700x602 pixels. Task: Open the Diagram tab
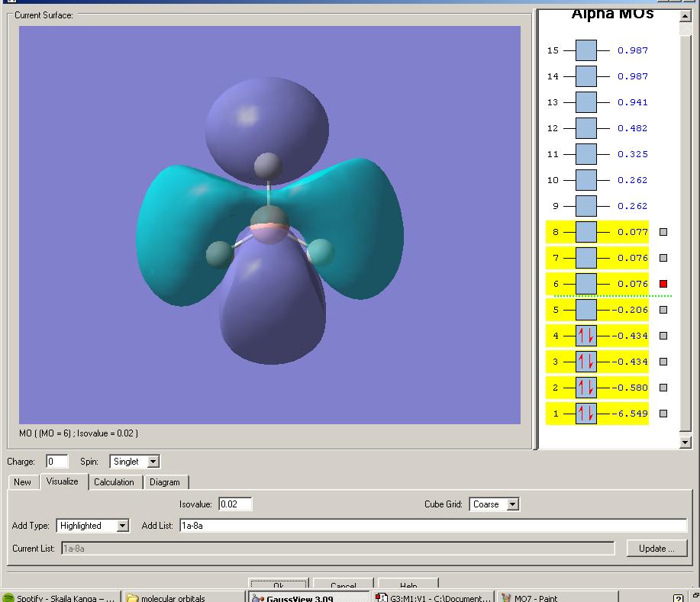(165, 482)
